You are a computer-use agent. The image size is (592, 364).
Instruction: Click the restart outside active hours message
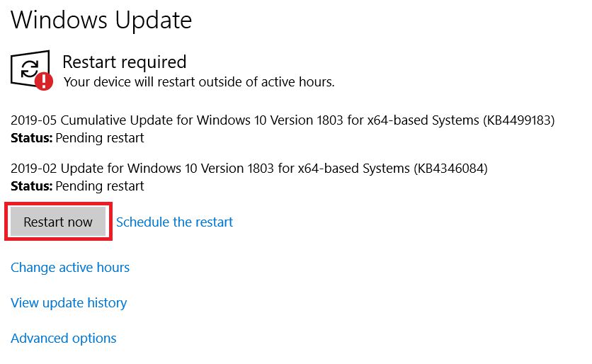pyautogui.click(x=199, y=81)
